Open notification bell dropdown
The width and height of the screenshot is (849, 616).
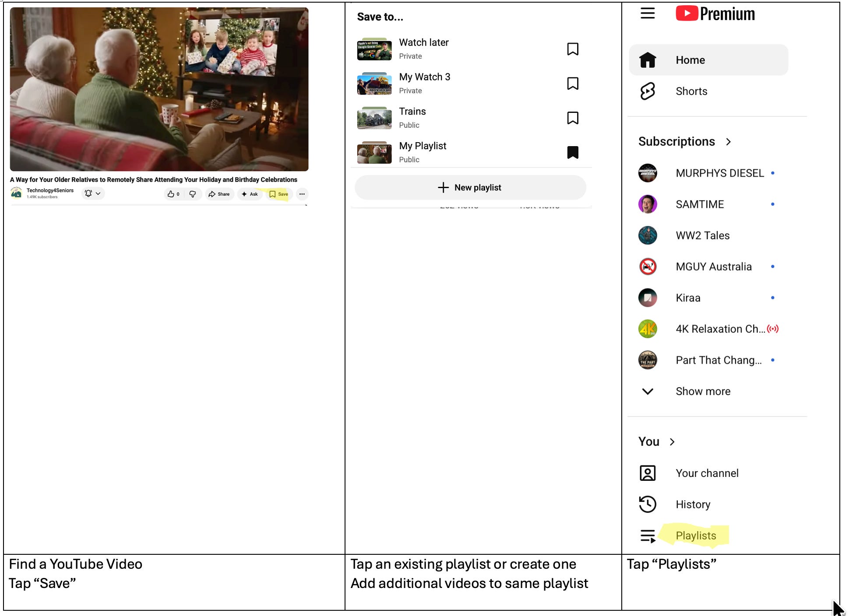[x=93, y=193]
